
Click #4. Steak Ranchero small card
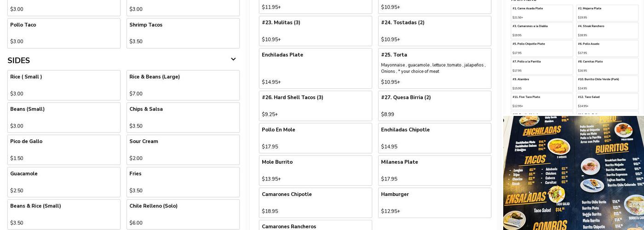tap(607, 30)
